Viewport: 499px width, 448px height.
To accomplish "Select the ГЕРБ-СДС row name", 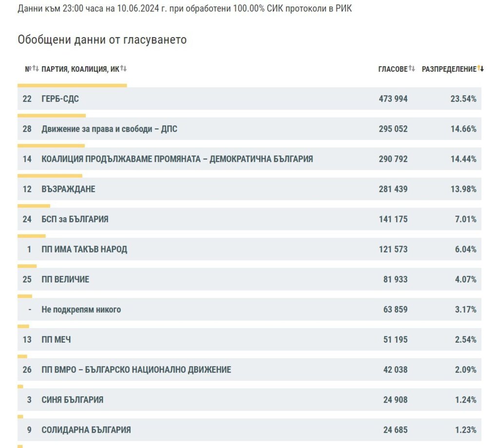I will [60, 99].
